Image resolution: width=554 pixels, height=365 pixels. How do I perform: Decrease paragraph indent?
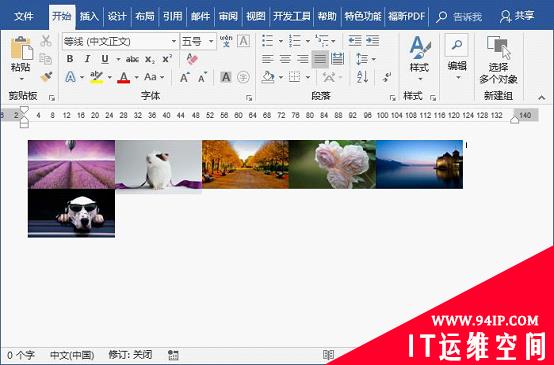tap(355, 41)
